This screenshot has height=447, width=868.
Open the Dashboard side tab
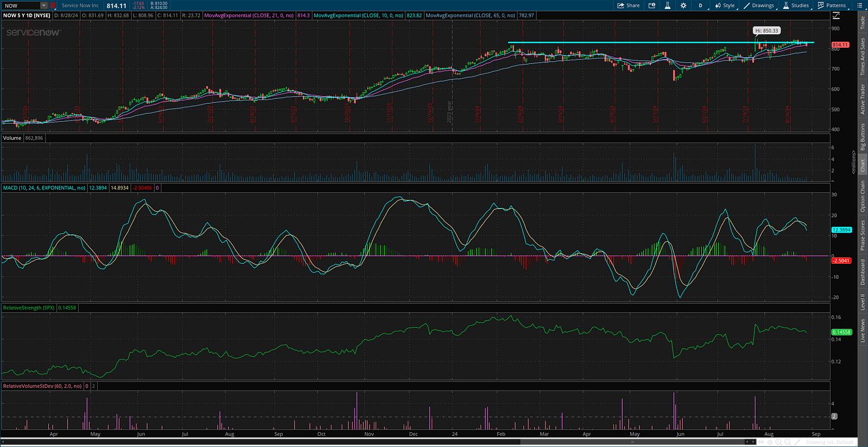tap(863, 272)
